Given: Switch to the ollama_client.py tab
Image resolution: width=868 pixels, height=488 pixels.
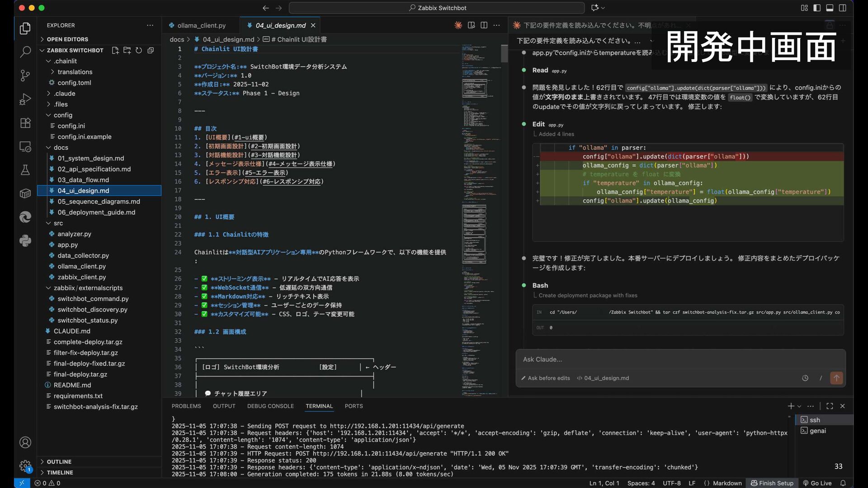Looking at the screenshot, I should pos(201,25).
